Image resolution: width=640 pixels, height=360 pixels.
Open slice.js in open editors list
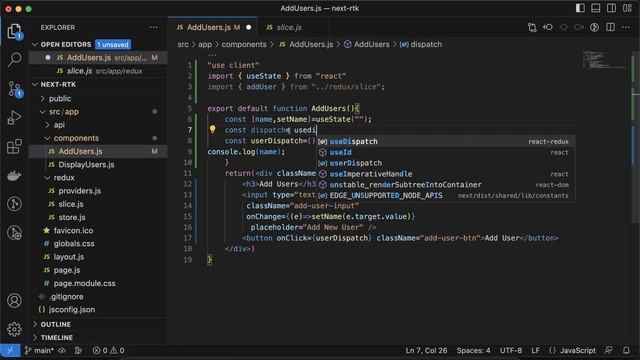98,71
